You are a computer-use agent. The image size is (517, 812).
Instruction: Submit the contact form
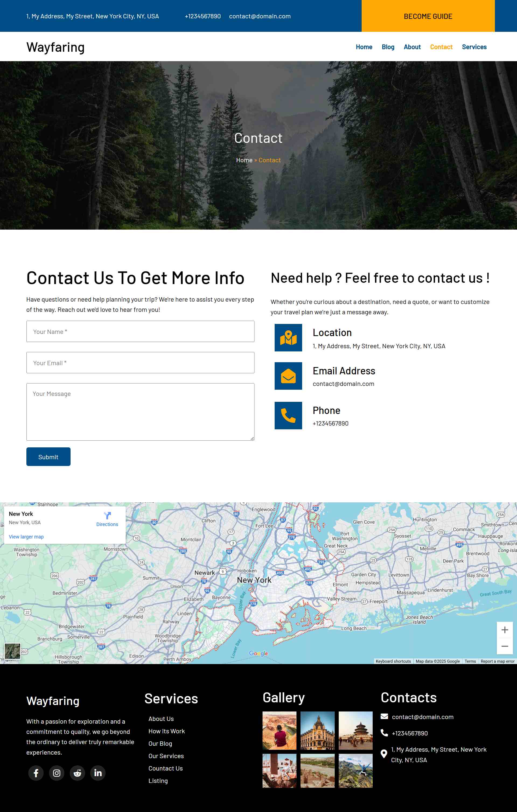[48, 457]
